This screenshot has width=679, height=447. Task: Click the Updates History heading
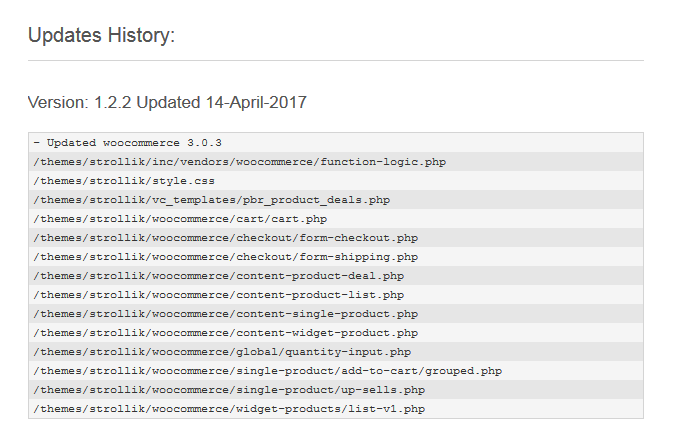[101, 35]
